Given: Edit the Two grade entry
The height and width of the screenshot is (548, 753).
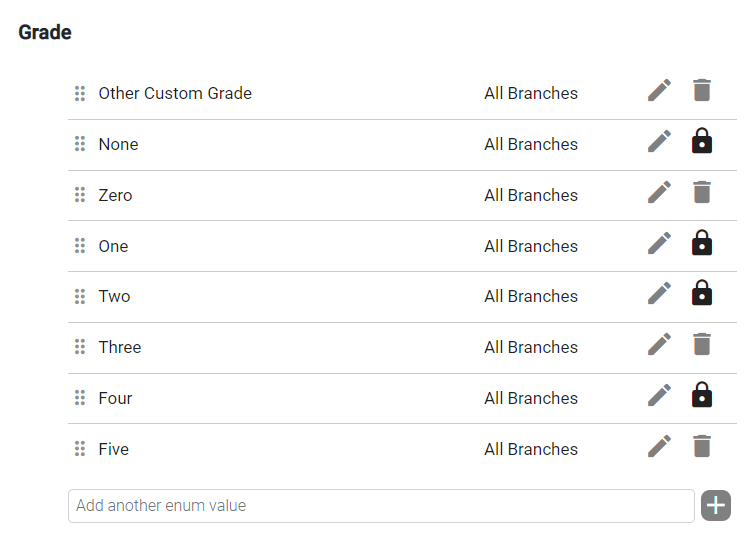Looking at the screenshot, I should (659, 293).
